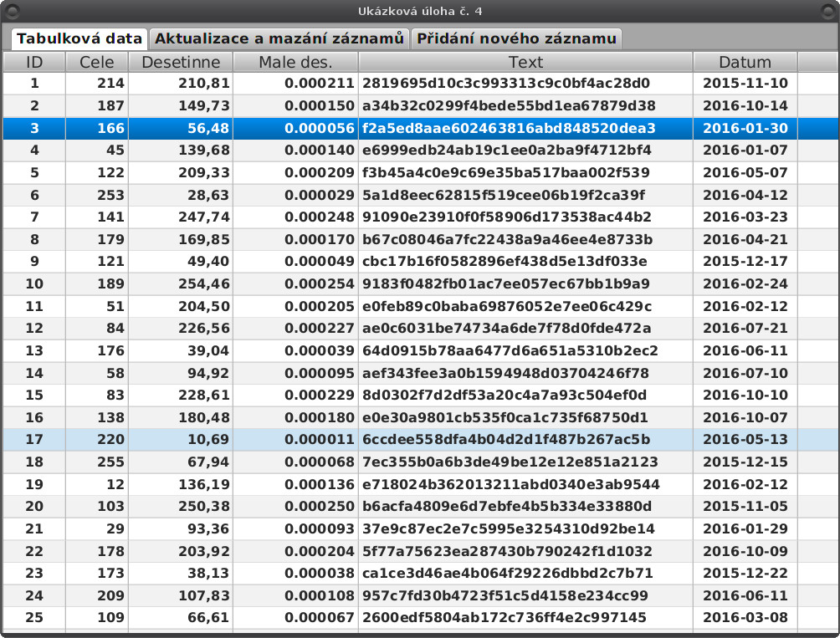Image resolution: width=840 pixels, height=638 pixels.
Task: Click date cell 2016-03-08
Action: 745,618
